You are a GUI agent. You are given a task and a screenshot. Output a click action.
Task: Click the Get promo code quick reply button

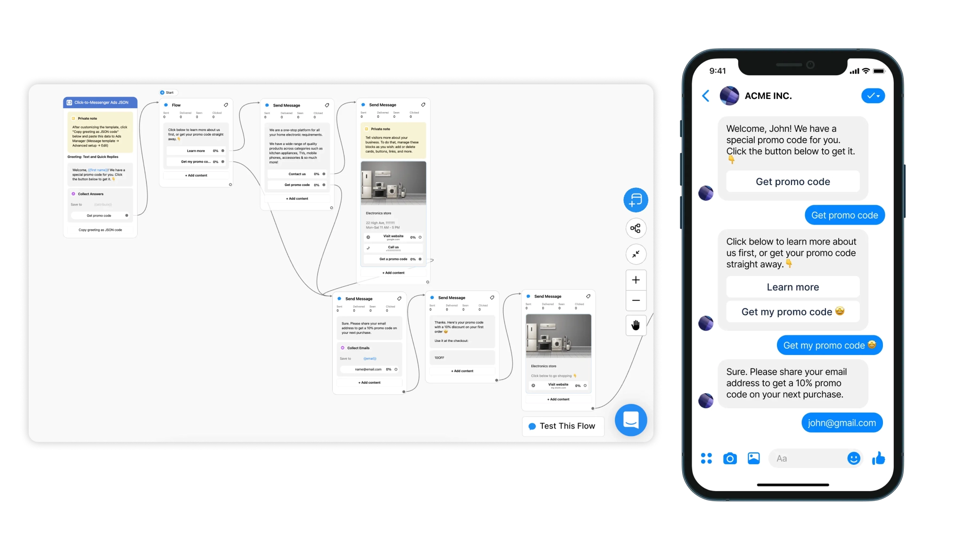pos(792,181)
